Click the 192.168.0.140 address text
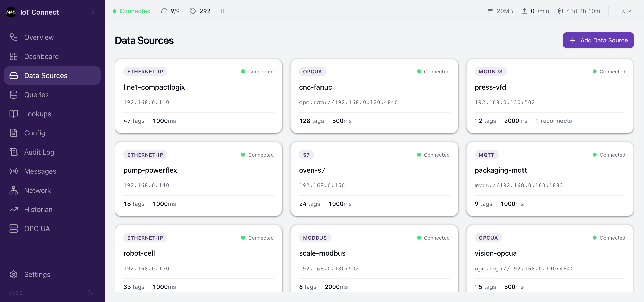 pos(146,185)
